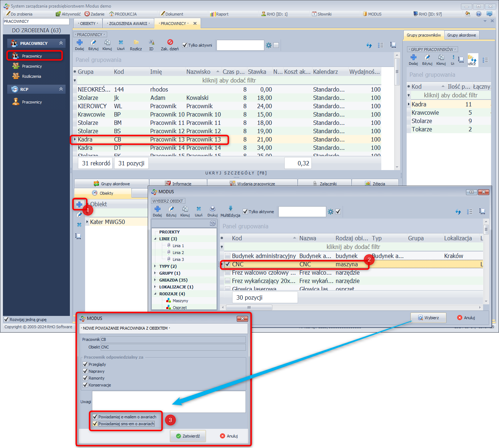Click Klonuj icon in Wybierz obiekt toolbar

coord(185,209)
